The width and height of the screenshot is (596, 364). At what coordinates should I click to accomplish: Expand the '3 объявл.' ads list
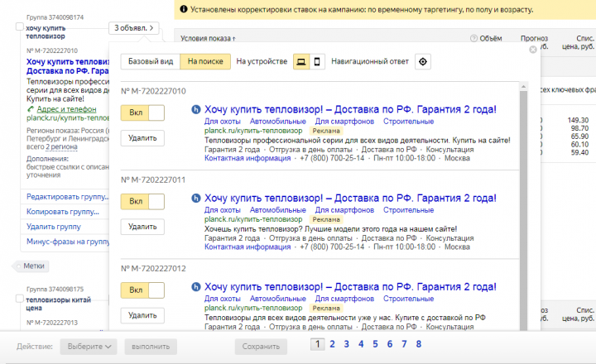coord(134,28)
